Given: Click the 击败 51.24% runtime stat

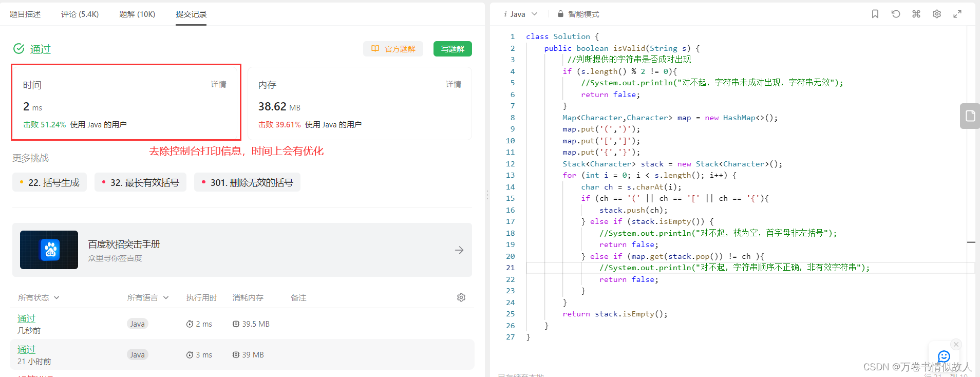Looking at the screenshot, I should 44,124.
